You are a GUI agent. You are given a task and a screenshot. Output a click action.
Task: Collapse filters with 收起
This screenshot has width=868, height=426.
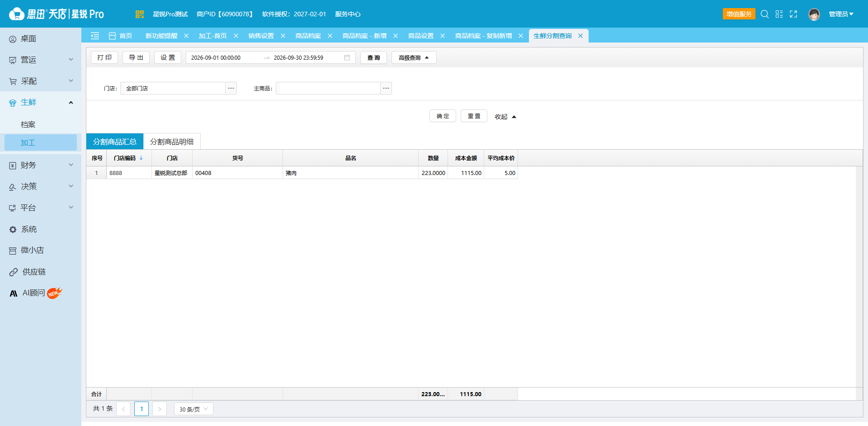point(505,116)
